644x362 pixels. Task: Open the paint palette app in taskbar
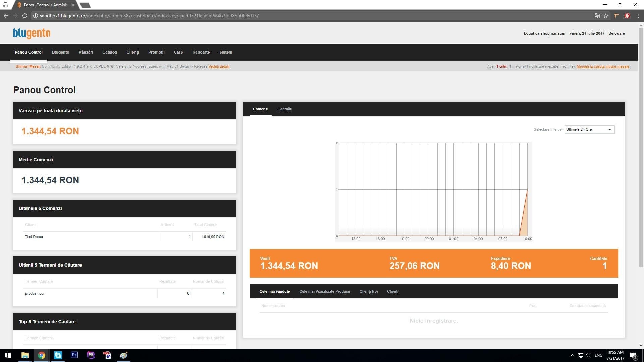click(123, 355)
